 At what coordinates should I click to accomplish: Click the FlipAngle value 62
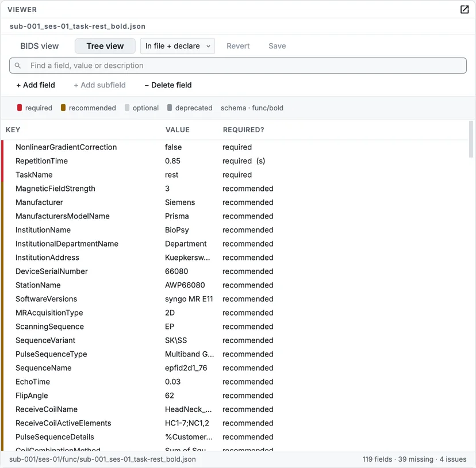170,396
